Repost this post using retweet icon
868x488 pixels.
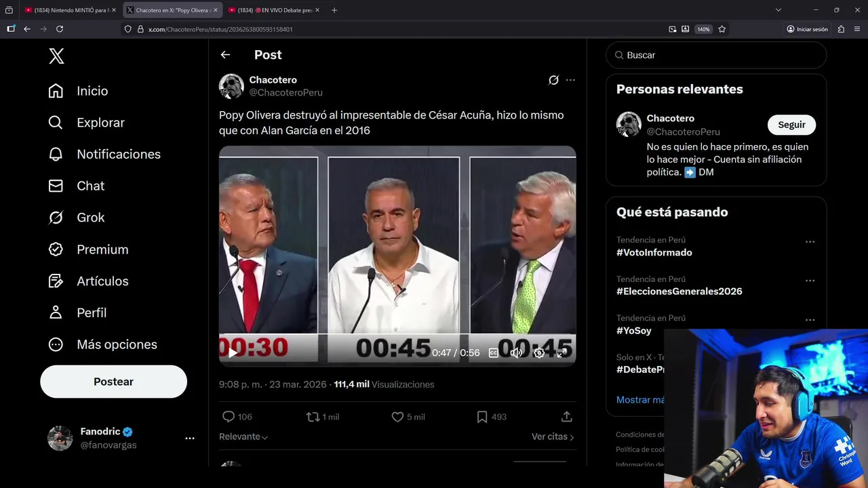click(313, 417)
